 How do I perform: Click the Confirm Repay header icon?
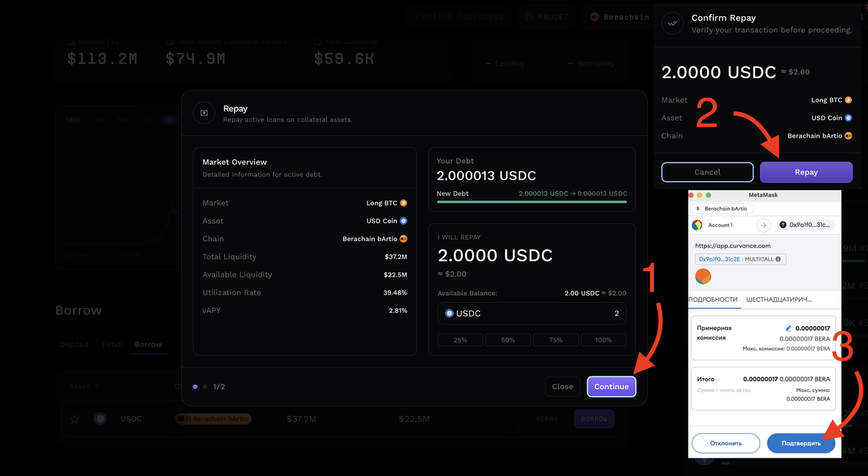click(673, 23)
